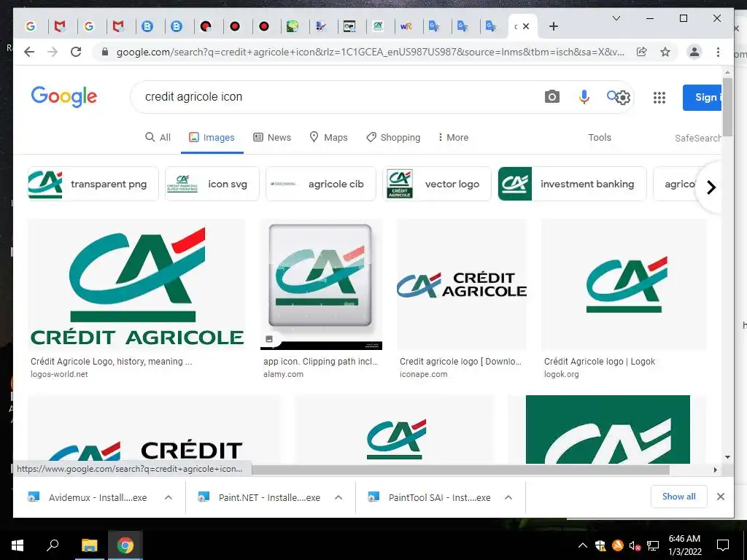Click the padlock site info icon
Screen dimensions: 747x560
pos(105,52)
